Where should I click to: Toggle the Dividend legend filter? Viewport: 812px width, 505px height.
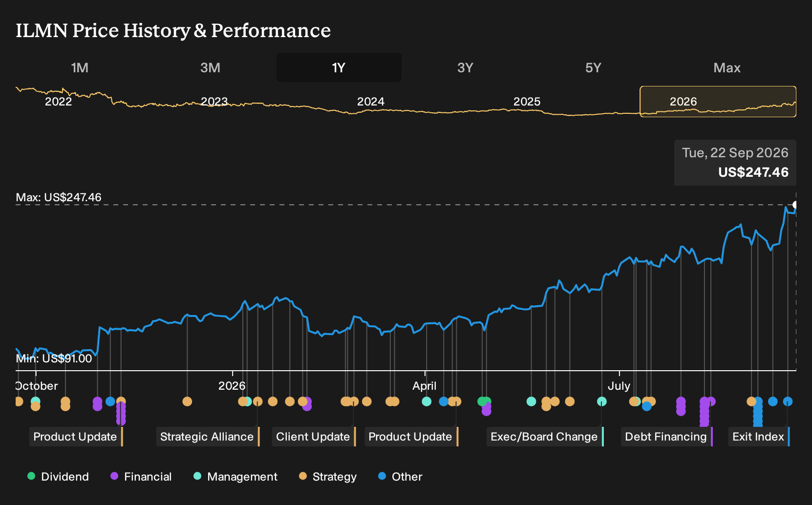pos(58,477)
